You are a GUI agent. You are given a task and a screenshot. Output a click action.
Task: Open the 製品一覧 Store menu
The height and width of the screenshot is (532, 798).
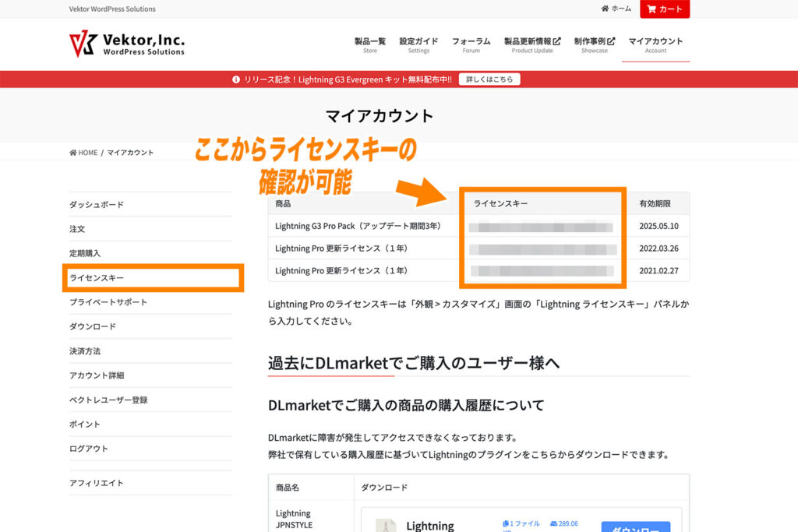pos(370,44)
